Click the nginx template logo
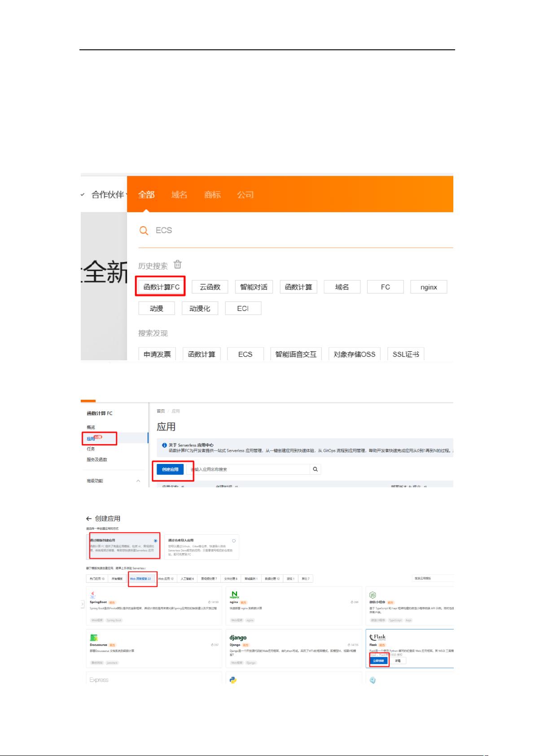535x756 pixels. tap(234, 595)
